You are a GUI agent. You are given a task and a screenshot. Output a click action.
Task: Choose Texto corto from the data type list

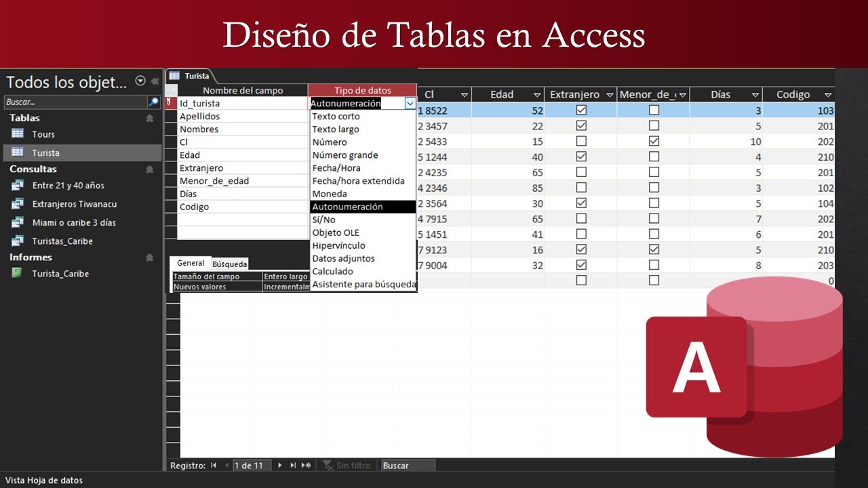(363, 116)
